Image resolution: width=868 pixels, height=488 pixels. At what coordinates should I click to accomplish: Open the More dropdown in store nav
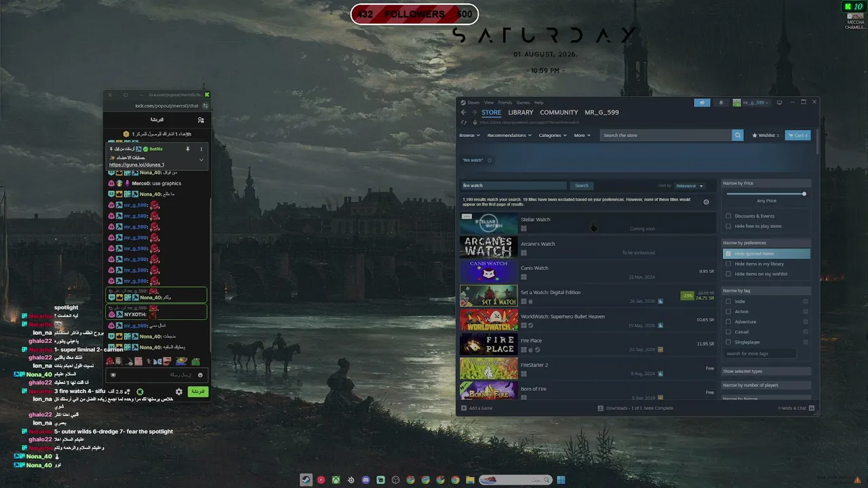pos(582,136)
